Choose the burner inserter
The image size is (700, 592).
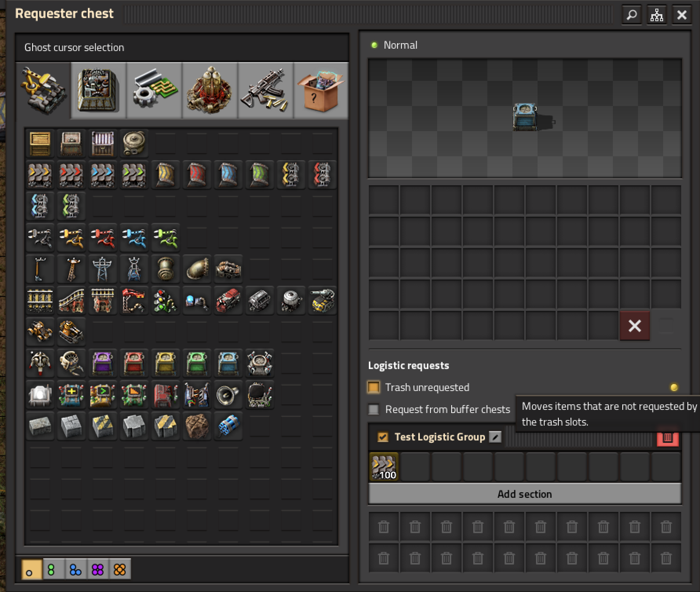click(x=40, y=238)
